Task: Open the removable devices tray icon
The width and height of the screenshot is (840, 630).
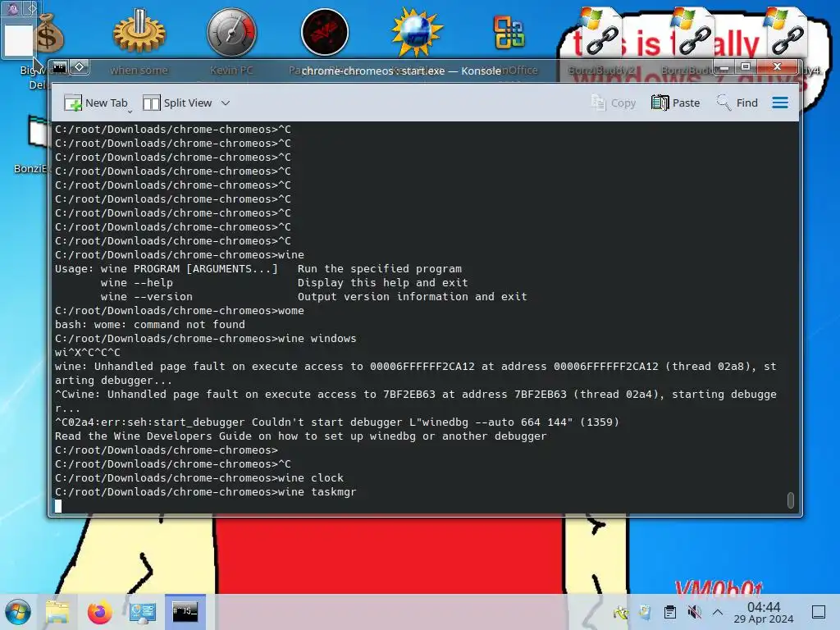Action: click(x=645, y=612)
